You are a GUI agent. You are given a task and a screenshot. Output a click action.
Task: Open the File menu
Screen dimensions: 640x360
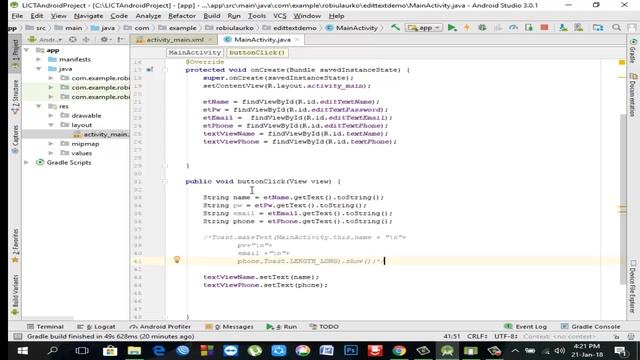(x=17, y=16)
